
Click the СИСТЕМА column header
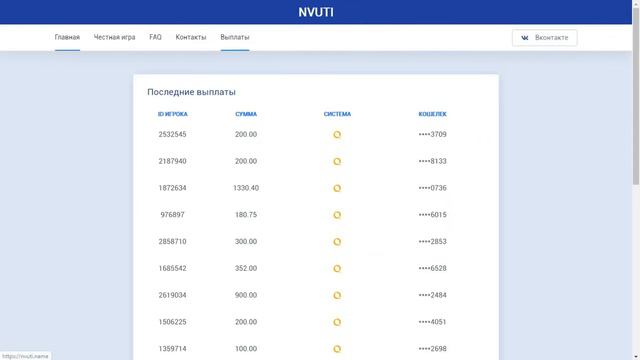[x=337, y=114]
